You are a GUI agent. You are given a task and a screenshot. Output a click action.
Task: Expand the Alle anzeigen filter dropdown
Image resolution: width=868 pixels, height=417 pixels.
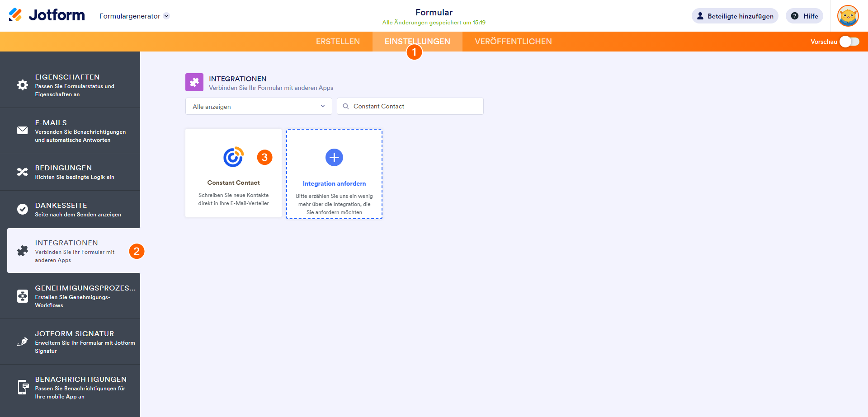click(x=259, y=106)
